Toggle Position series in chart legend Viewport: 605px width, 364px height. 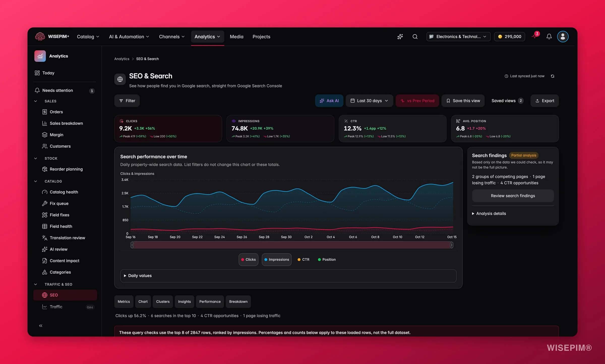327,259
